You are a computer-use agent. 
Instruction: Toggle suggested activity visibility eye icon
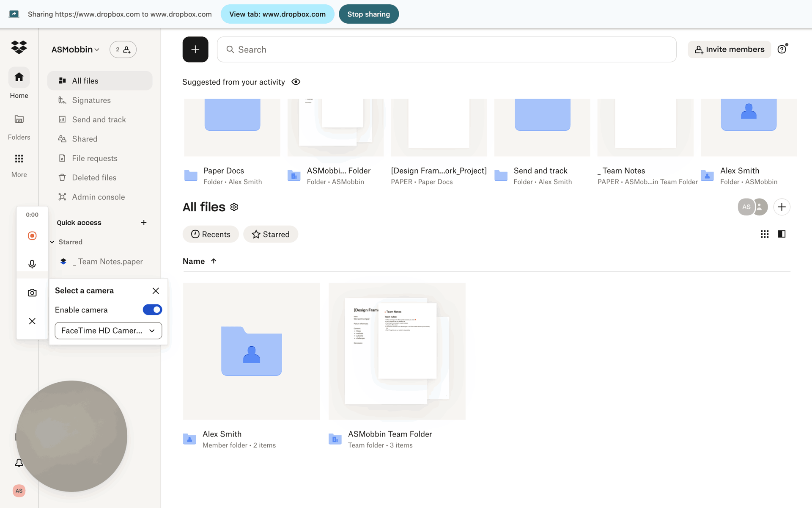tap(296, 82)
